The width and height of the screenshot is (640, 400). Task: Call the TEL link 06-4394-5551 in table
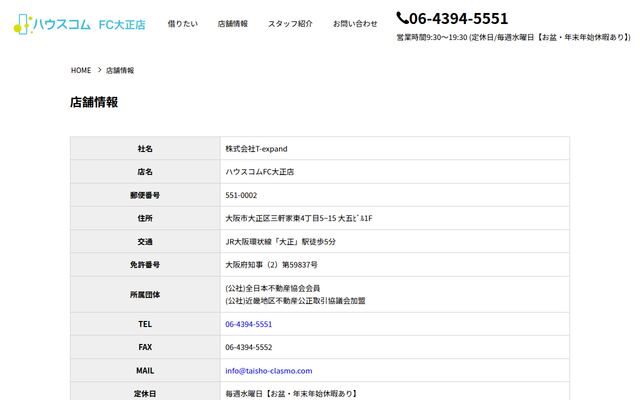(249, 324)
